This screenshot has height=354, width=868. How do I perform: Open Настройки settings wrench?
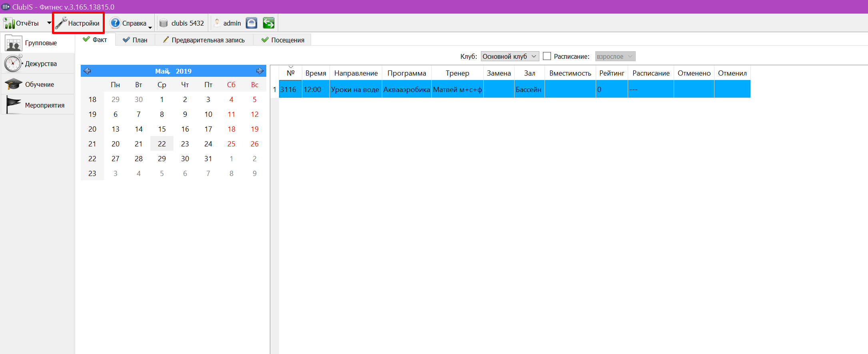click(x=78, y=23)
